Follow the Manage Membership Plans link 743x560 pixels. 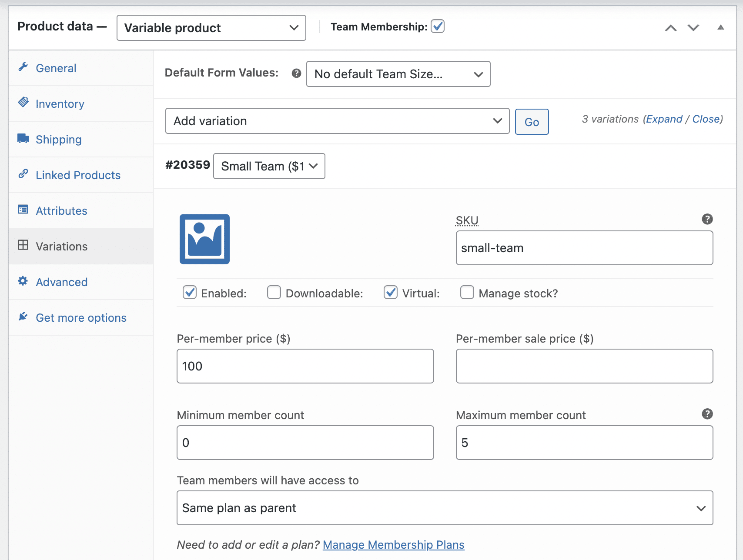[393, 545]
